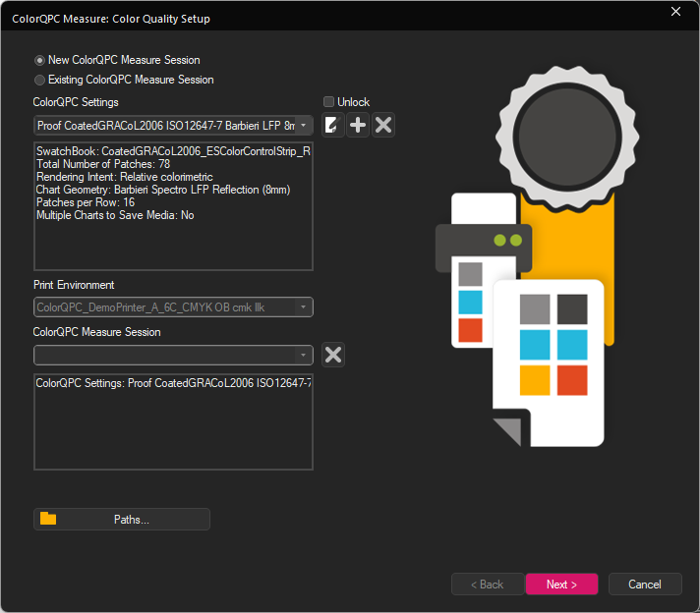Click the session info 'ColorQPC Settings: Proof' text

tap(173, 383)
